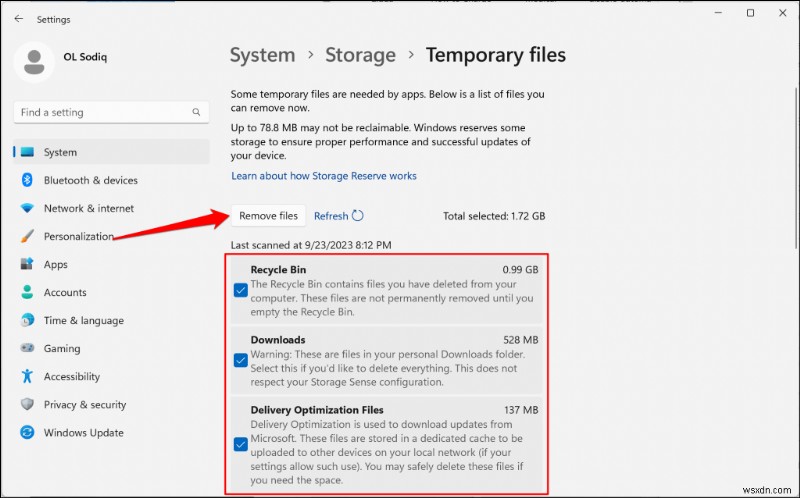The width and height of the screenshot is (800, 498).
Task: Go to Storage in breadcrumb
Action: tap(360, 55)
